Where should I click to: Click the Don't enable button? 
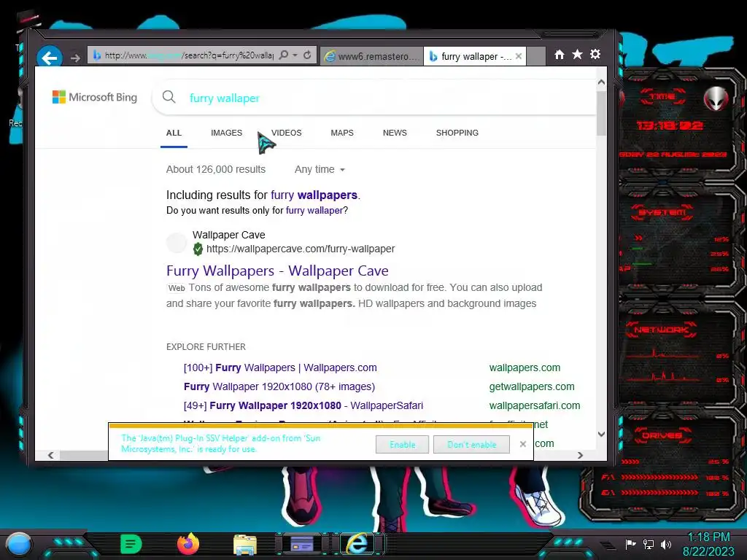(x=471, y=444)
